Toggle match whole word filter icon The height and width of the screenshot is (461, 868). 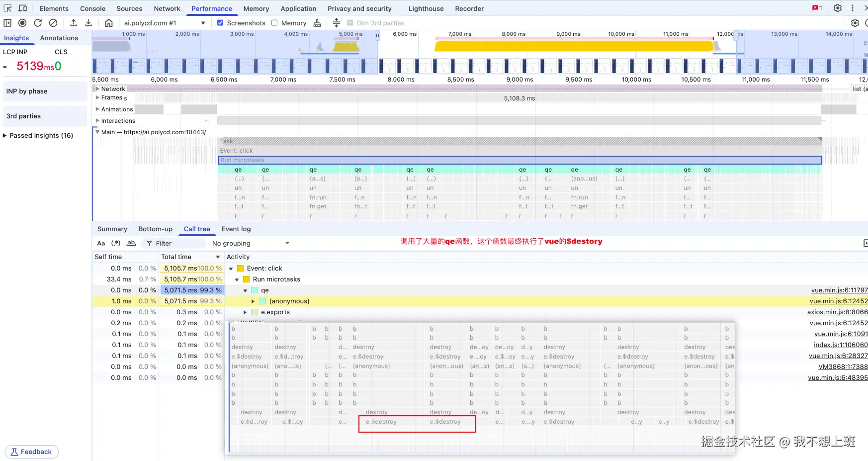point(131,243)
